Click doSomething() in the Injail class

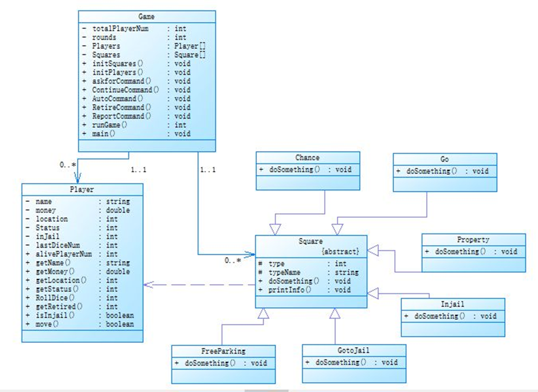pos(440,316)
